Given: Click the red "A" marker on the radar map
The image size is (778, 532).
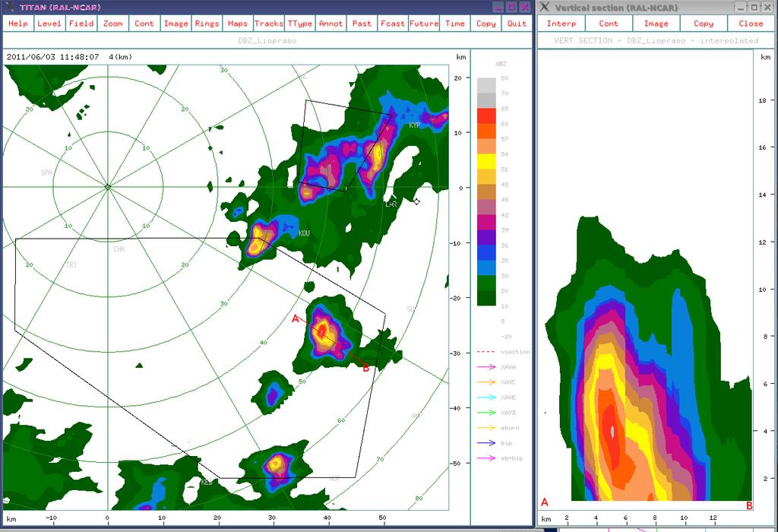Looking at the screenshot, I should click(296, 318).
